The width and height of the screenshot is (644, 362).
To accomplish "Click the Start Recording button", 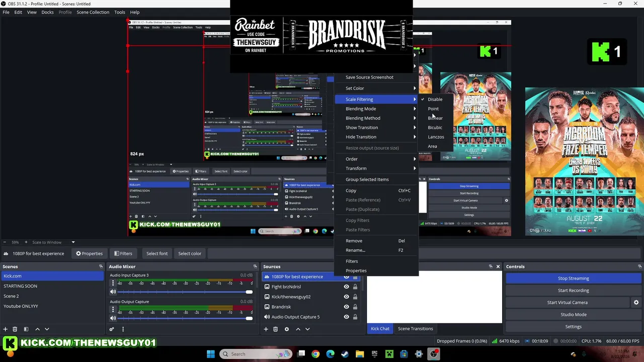I will 573,291.
